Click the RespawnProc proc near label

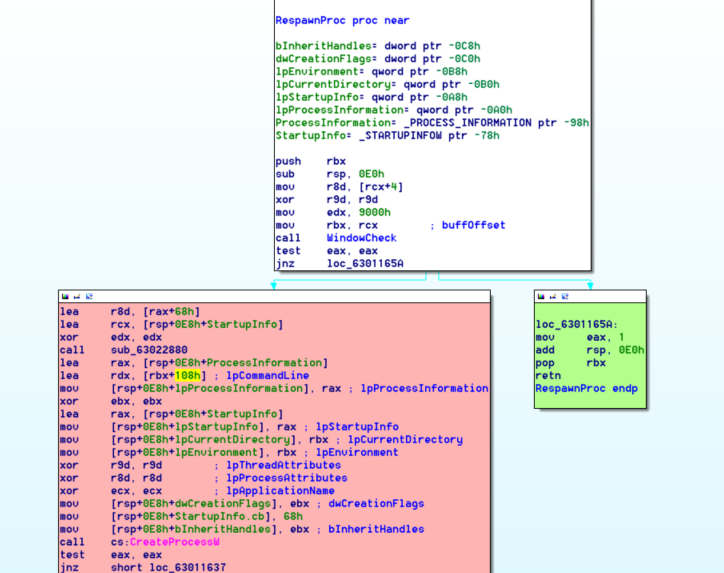click(342, 20)
